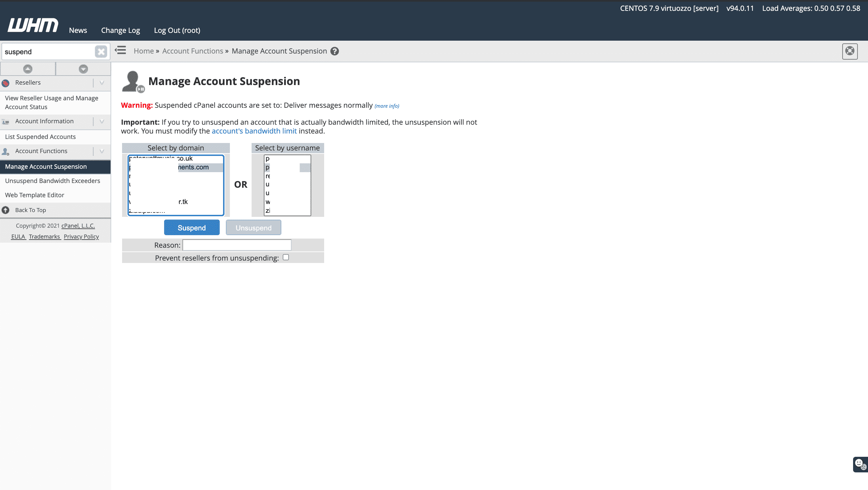The image size is (868, 490).
Task: Click Account Functions in the breadcrumb
Action: click(x=193, y=51)
